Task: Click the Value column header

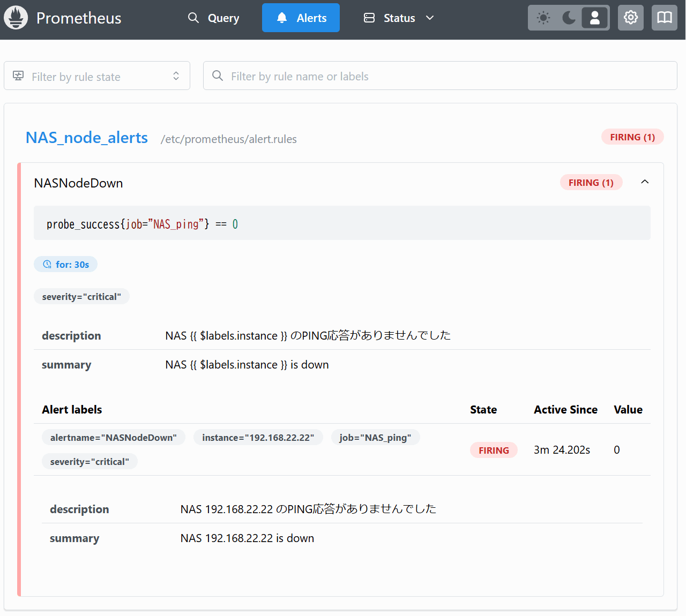Action: [628, 409]
